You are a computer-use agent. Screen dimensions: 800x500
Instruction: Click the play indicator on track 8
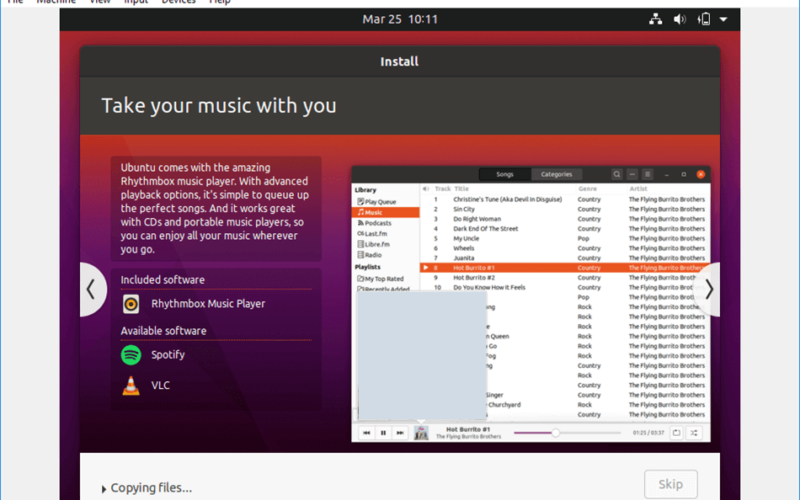(x=426, y=268)
